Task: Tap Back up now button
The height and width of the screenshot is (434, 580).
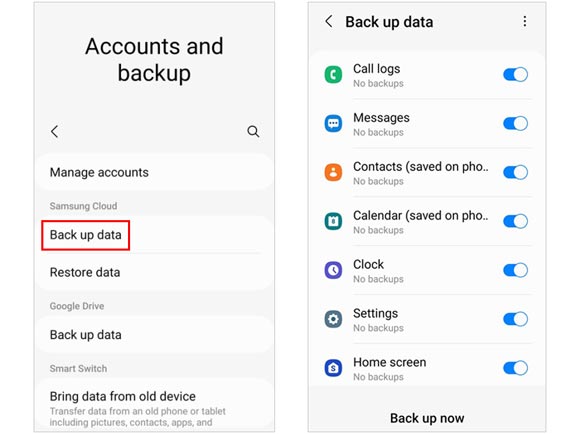Action: pos(427,418)
